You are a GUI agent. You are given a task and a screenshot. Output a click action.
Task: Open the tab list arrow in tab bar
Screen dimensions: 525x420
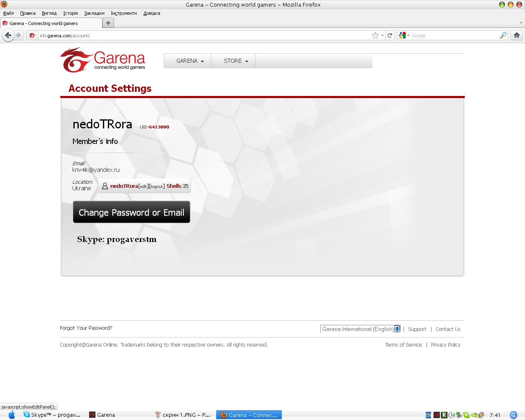(521, 23)
